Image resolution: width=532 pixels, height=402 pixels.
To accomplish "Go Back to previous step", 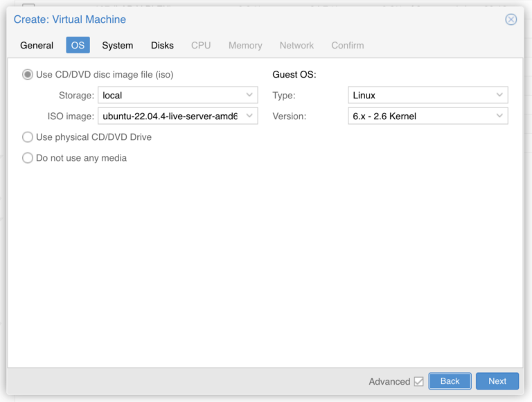I will point(450,381).
